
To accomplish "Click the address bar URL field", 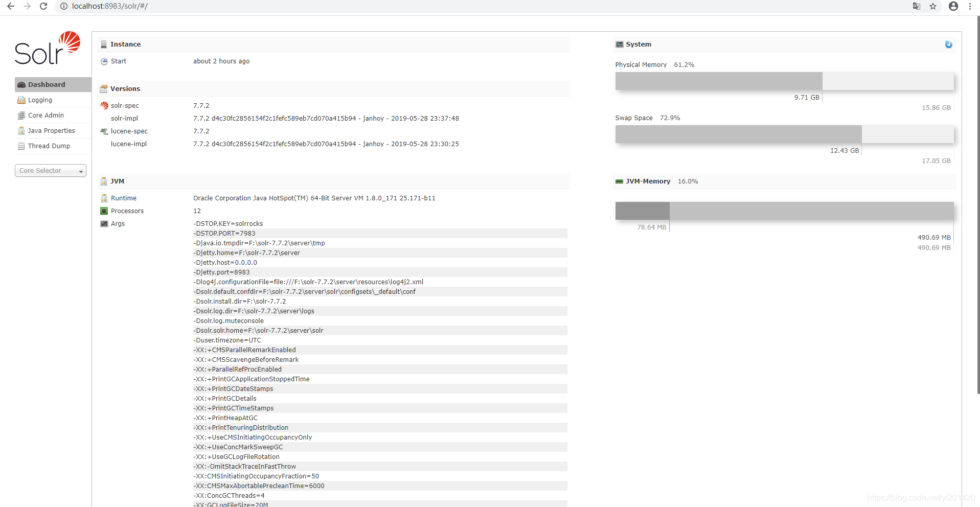I will [x=486, y=6].
